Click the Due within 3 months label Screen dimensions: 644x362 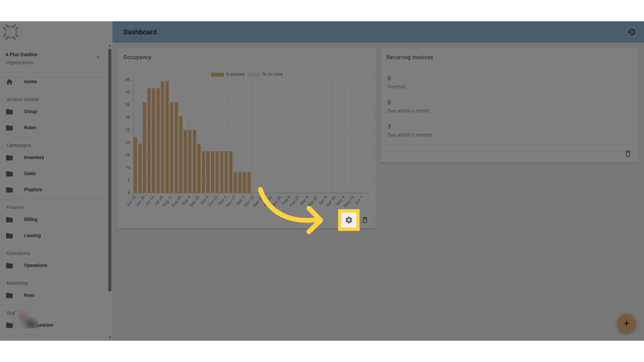tap(410, 135)
